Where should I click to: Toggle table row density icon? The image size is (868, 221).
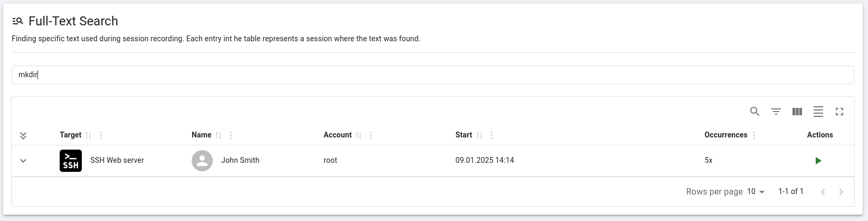point(818,112)
